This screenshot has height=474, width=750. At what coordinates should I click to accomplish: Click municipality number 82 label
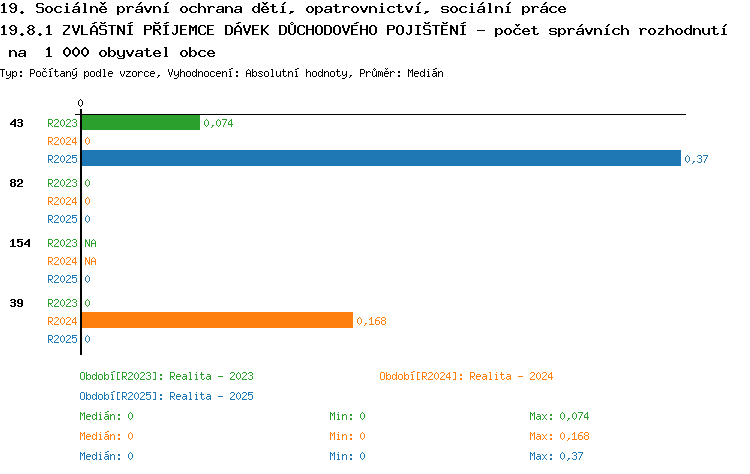(x=16, y=183)
